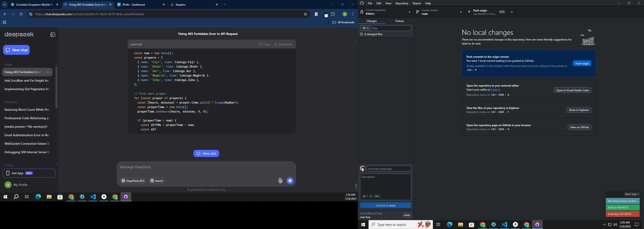Viewport: 644px width, 229px height.
Task: Click the blue Push origin button
Action: click(x=582, y=64)
